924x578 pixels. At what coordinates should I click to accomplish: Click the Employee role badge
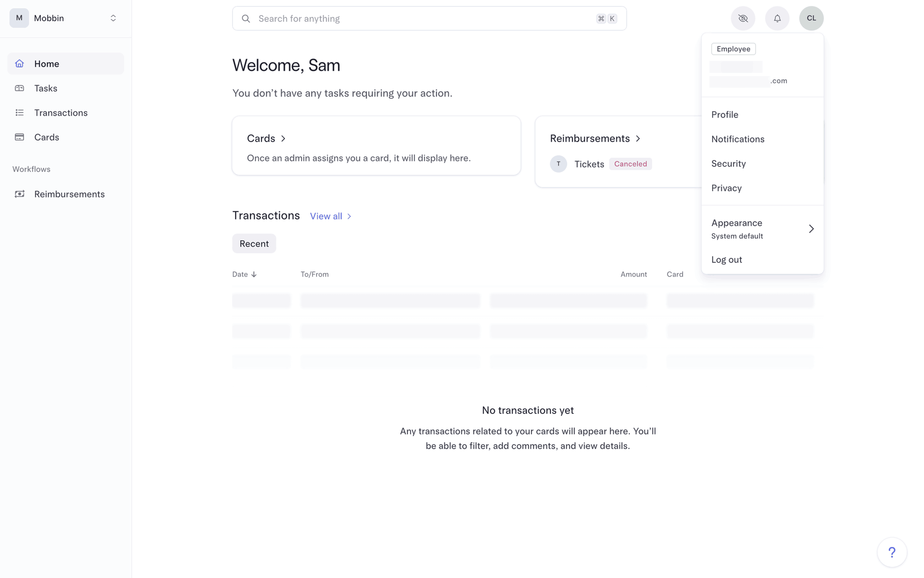[x=733, y=49]
